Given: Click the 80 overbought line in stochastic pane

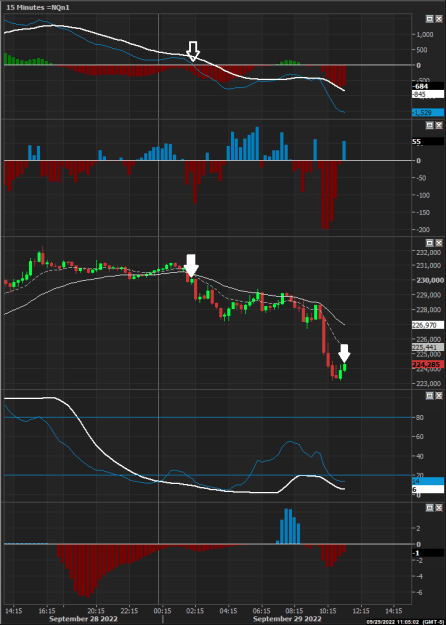Looking at the screenshot, I should click(x=207, y=417).
